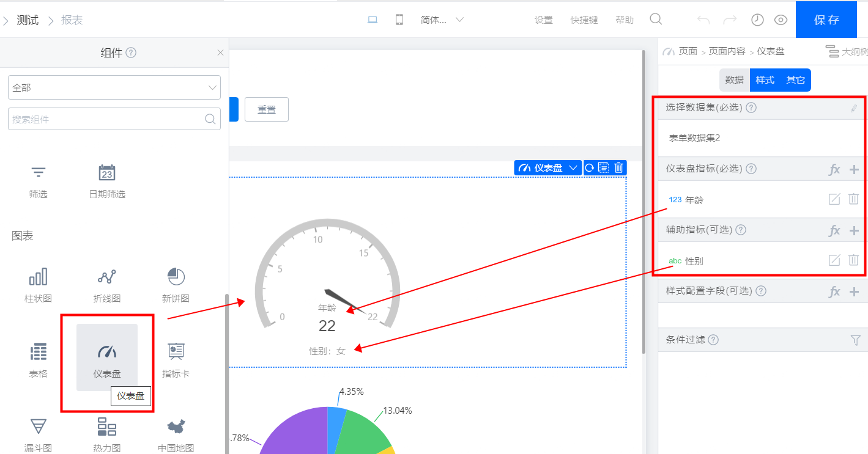Click the component list scrollbar
The height and width of the screenshot is (454, 868).
click(x=227, y=374)
